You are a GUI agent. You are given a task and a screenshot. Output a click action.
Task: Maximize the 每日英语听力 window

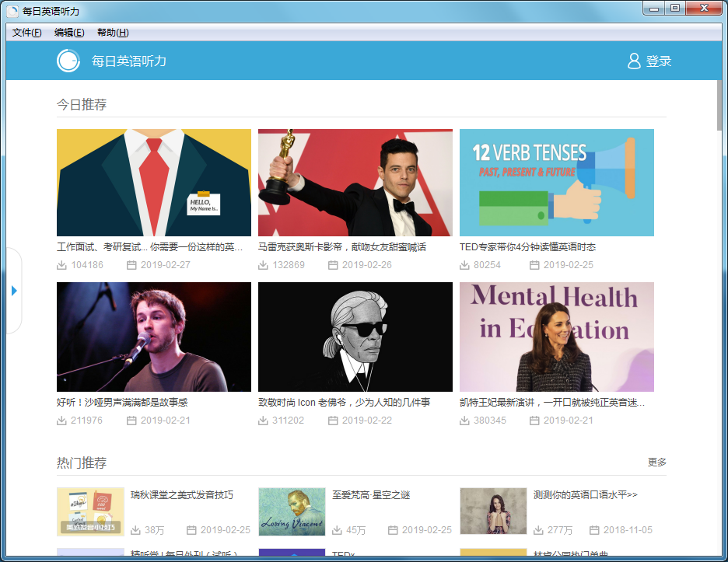tap(675, 9)
